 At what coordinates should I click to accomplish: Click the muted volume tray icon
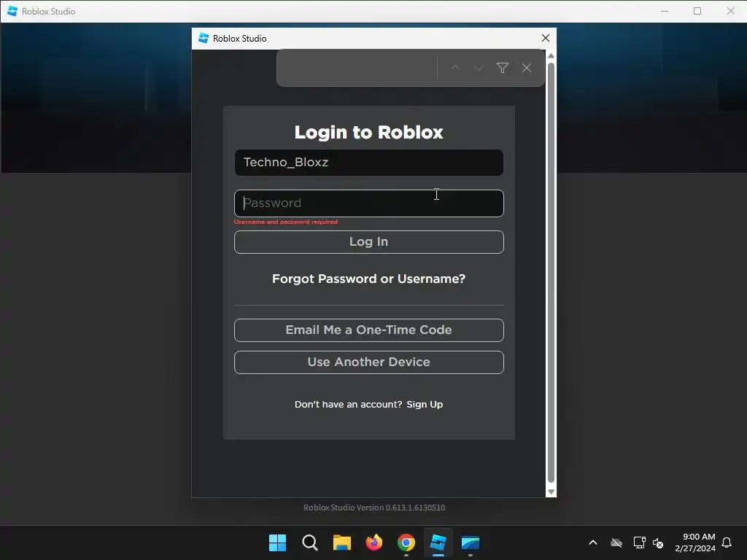click(658, 542)
